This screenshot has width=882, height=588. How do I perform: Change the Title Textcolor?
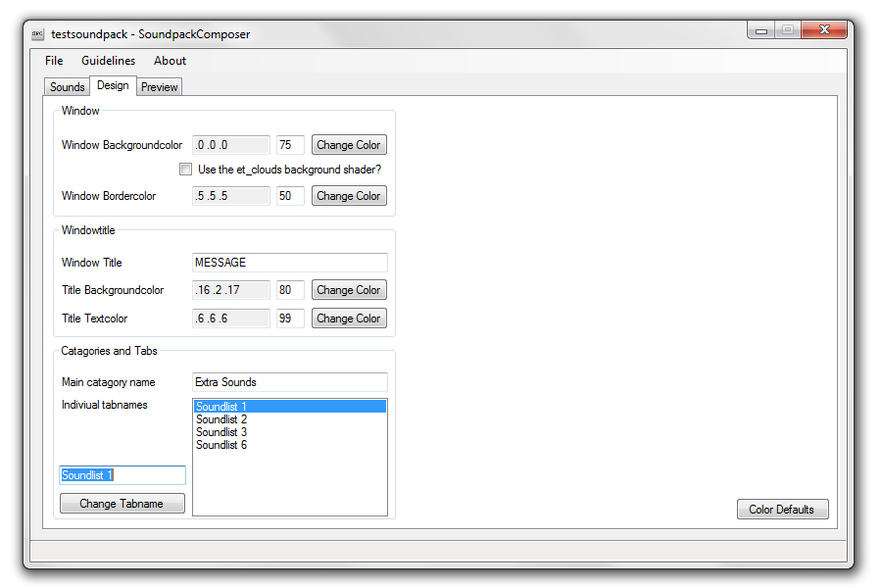tap(349, 318)
